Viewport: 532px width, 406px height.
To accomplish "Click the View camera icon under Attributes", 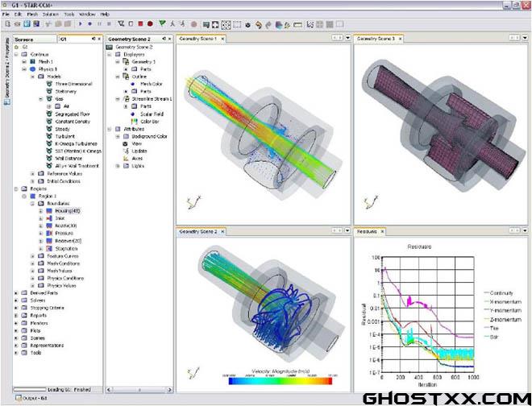I will 126,144.
